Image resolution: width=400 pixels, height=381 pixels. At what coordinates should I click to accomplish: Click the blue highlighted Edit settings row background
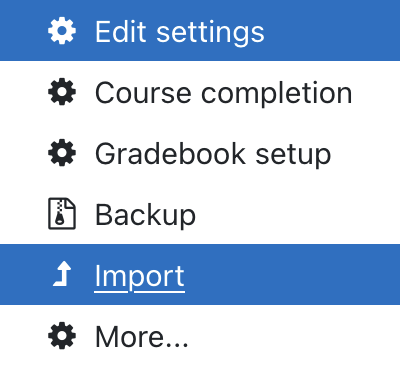click(200, 30)
